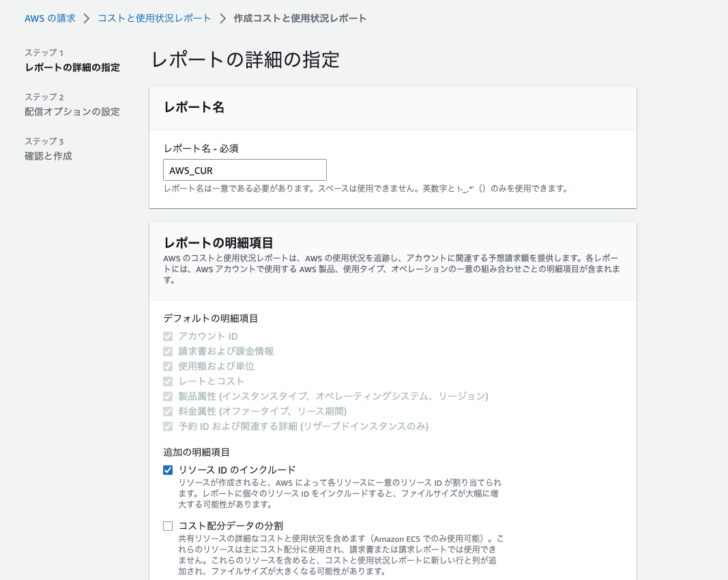Click the second breadcrumb chevron separator
This screenshot has width=728, height=580.
pyautogui.click(x=222, y=18)
